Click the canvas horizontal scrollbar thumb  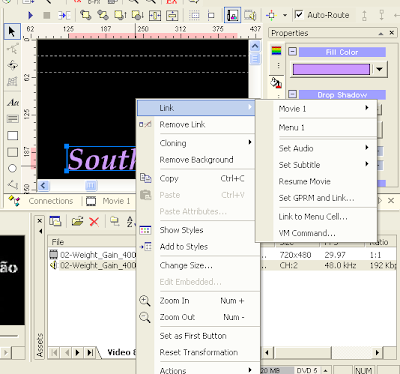(x=91, y=186)
